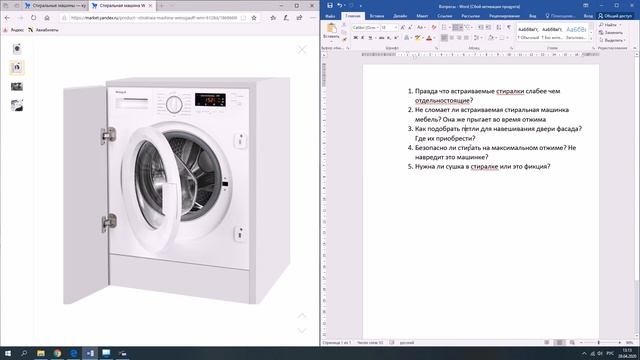Adjust Word zoom slider in status bar

pyautogui.click(x=599, y=342)
